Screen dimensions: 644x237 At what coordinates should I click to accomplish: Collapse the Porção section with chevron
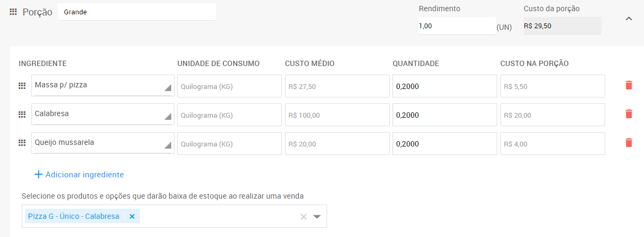pyautogui.click(x=629, y=19)
